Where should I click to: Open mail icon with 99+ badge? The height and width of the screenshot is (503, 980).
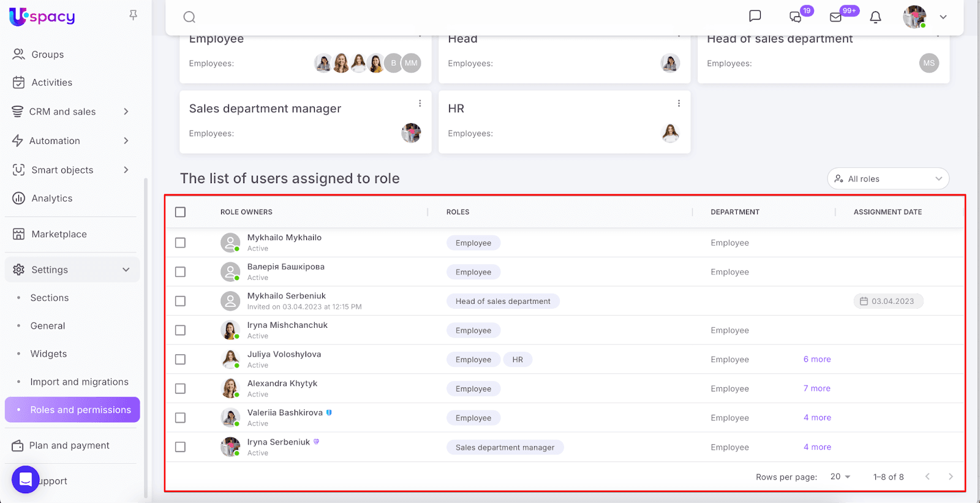(x=836, y=17)
